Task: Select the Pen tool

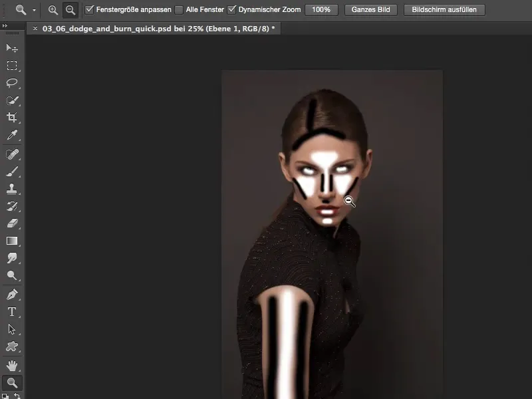Action: tap(12, 295)
